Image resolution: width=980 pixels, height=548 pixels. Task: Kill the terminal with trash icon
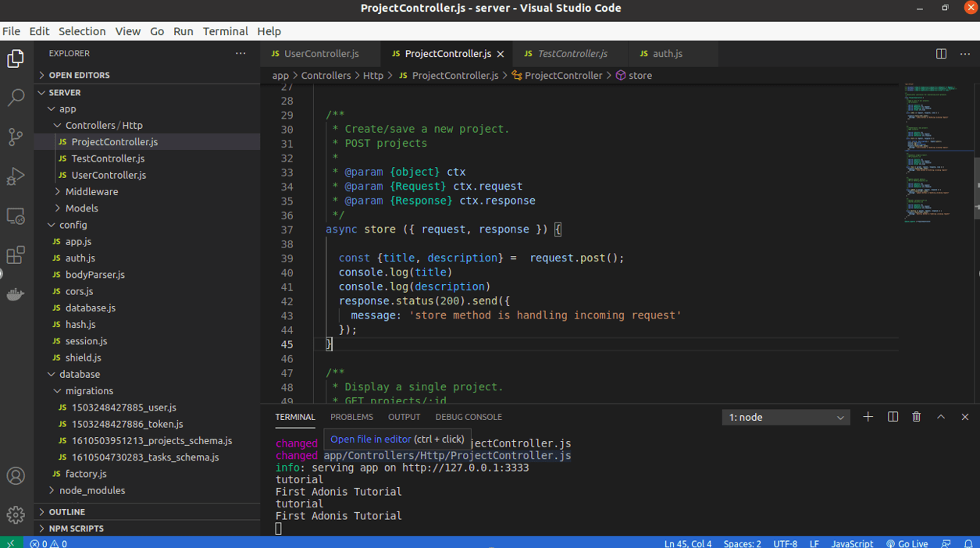point(917,417)
